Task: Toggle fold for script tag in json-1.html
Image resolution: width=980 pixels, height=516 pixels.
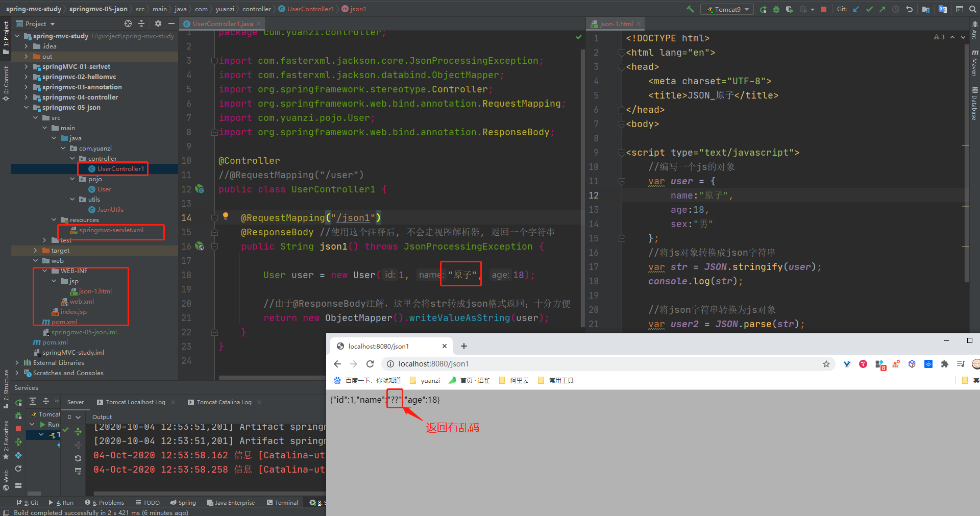Action: point(622,153)
